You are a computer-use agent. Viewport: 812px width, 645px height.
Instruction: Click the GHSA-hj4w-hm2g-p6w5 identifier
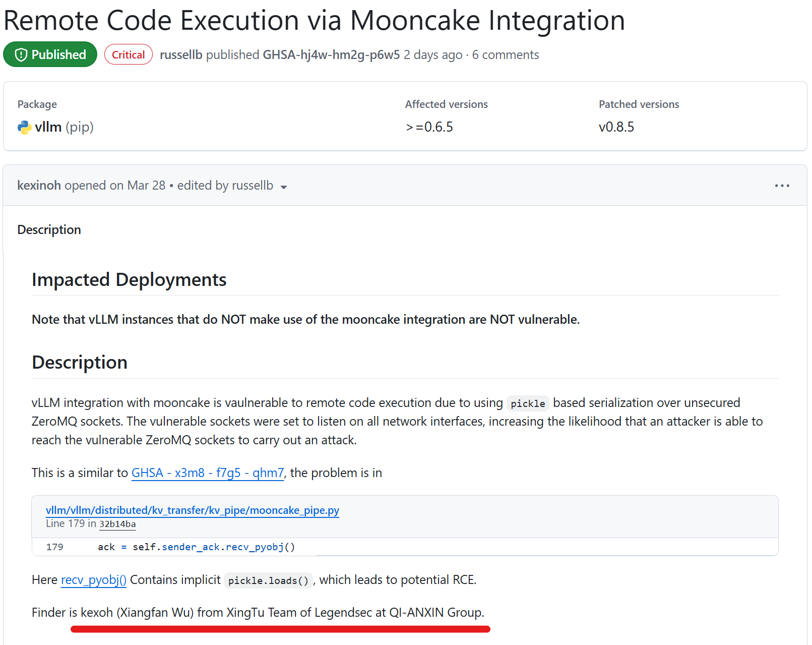[331, 54]
